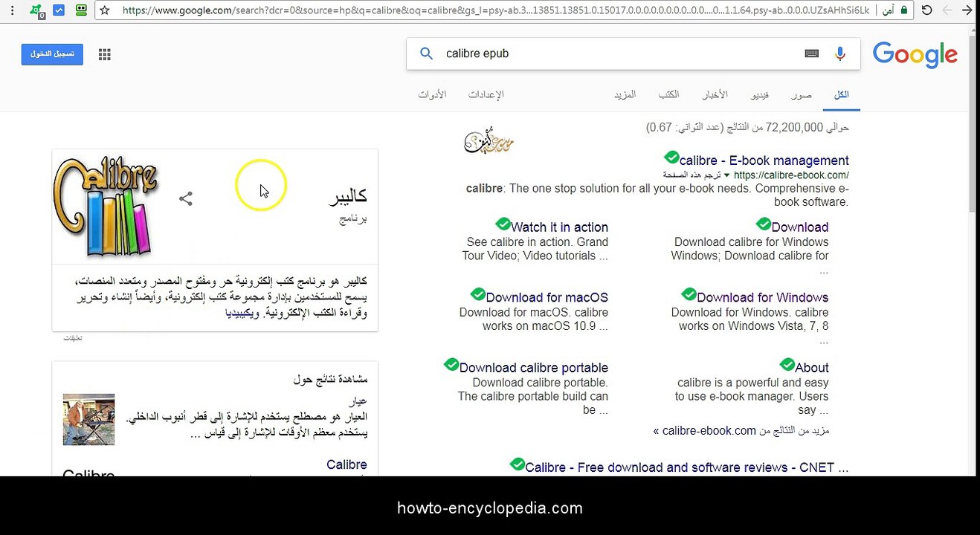This screenshot has width=980, height=535.
Task: Click the green check beside 'Download for macOS'
Action: point(478,295)
